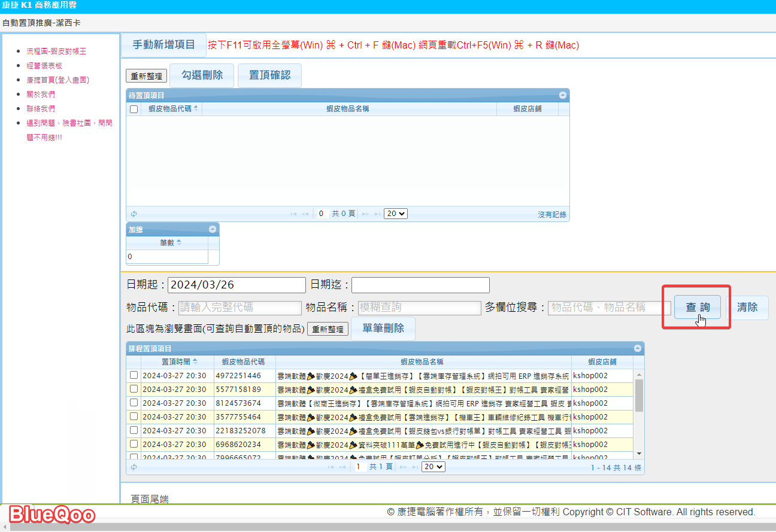The height and width of the screenshot is (532, 776).
Task: Go to next page in 排程置頂項目 pager
Action: tap(403, 467)
